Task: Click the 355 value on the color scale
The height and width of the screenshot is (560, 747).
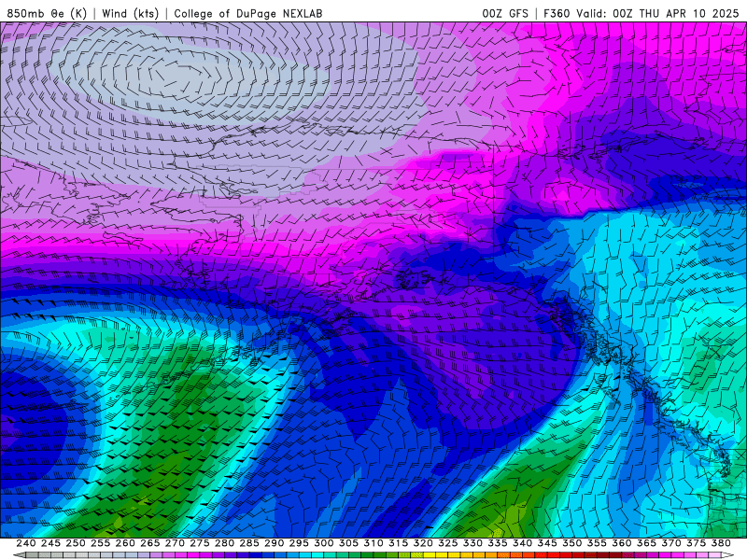Action: pyautogui.click(x=597, y=543)
